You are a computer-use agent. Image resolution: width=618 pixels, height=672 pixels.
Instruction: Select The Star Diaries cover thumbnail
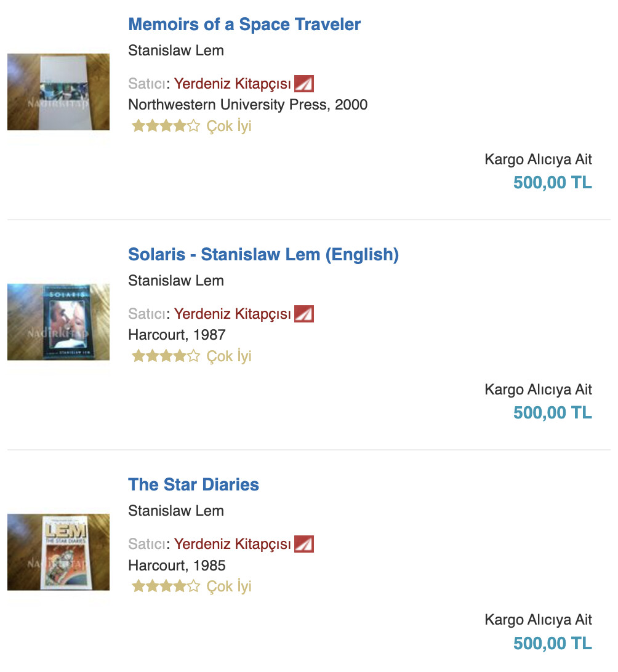58,552
